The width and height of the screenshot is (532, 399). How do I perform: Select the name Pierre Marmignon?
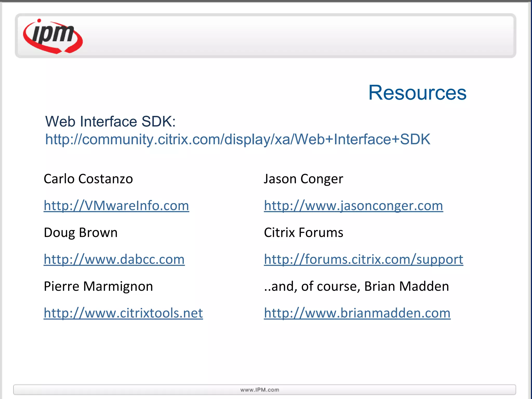pos(98,287)
